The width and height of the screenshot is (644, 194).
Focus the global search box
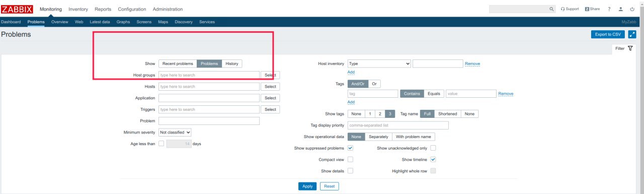coord(518,9)
